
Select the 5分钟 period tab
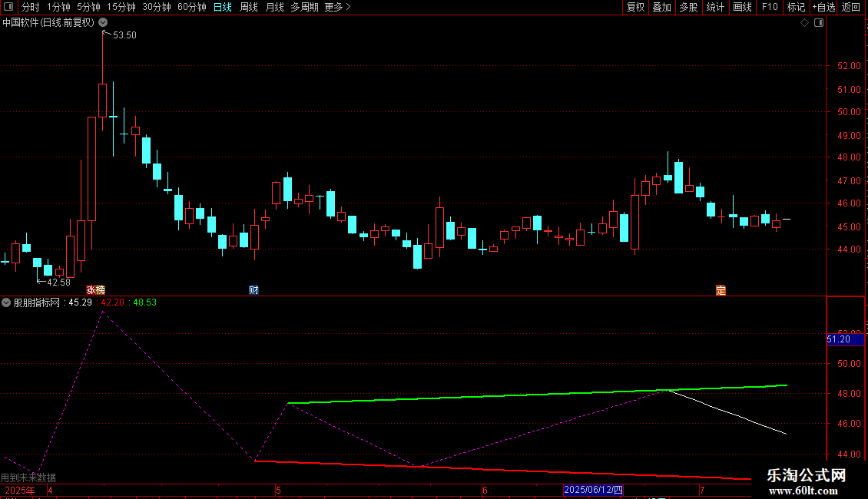click(88, 7)
